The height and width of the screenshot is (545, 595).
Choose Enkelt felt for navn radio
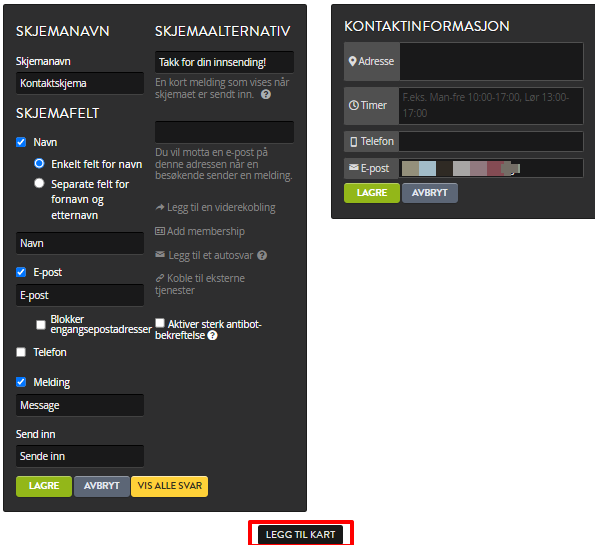(x=39, y=164)
